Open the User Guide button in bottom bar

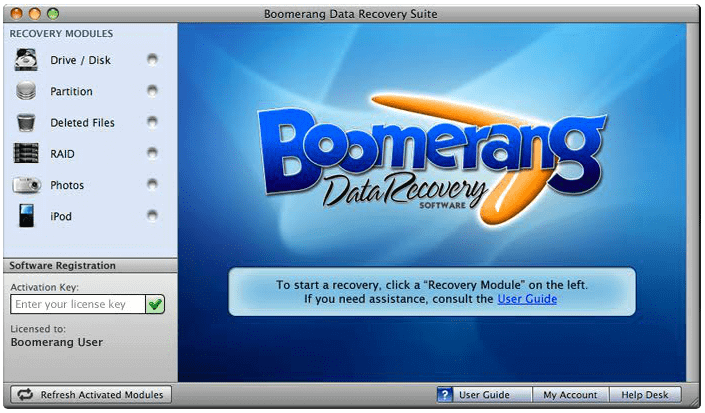pos(484,395)
